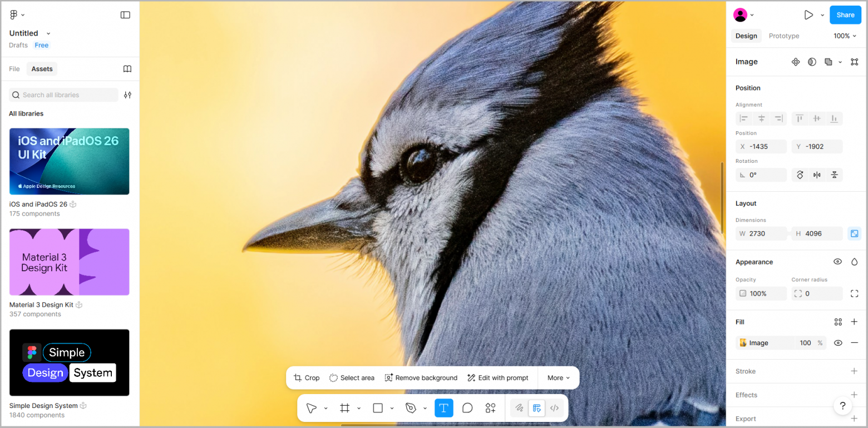Toggle constrain proportions next to dimensions
868x428 pixels.
point(854,233)
